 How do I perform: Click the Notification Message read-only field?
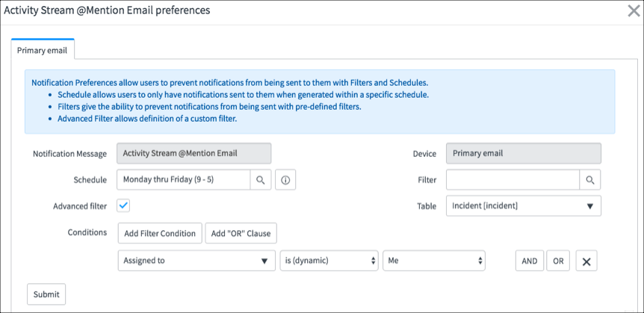point(193,154)
